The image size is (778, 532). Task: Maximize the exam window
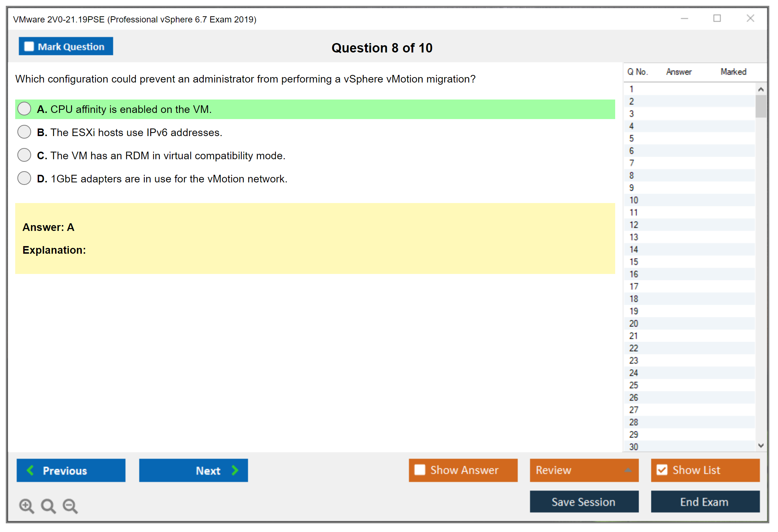717,18
